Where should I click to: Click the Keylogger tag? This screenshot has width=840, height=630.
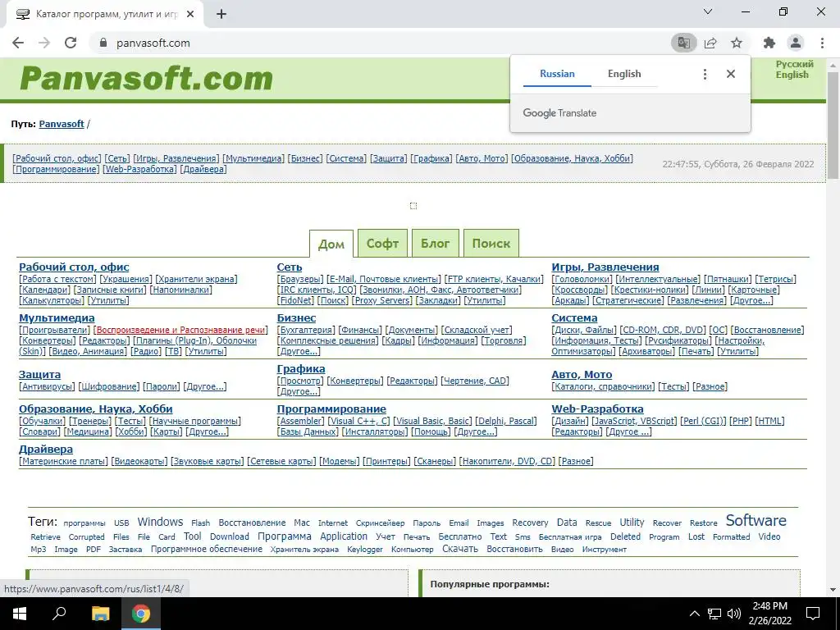point(365,549)
